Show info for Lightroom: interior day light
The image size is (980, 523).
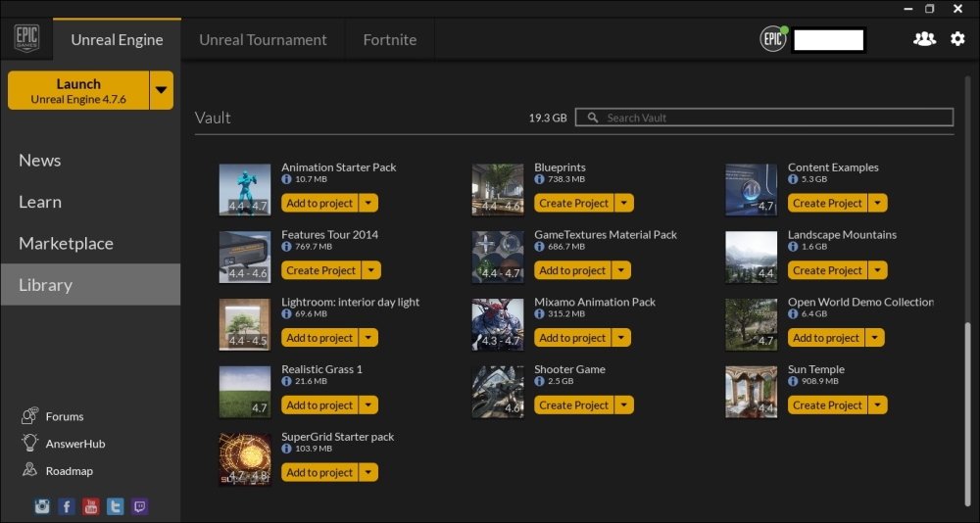click(286, 313)
